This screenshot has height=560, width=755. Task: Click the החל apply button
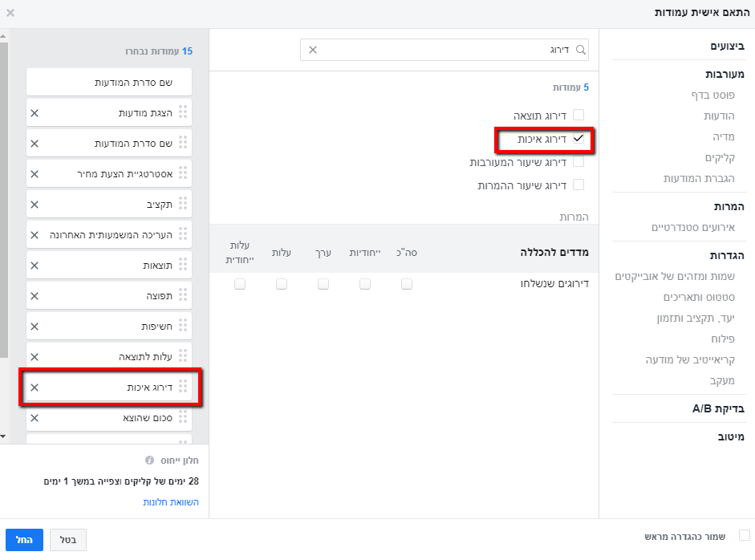click(x=25, y=539)
